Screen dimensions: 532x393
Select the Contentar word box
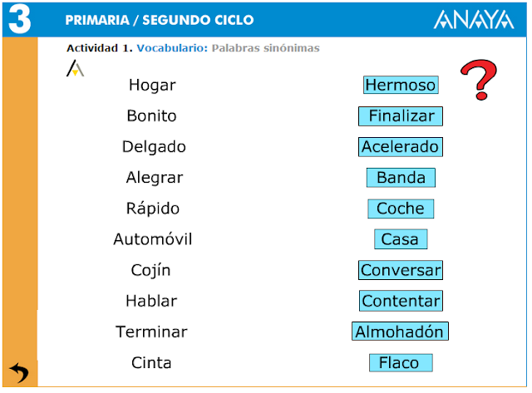coord(401,301)
